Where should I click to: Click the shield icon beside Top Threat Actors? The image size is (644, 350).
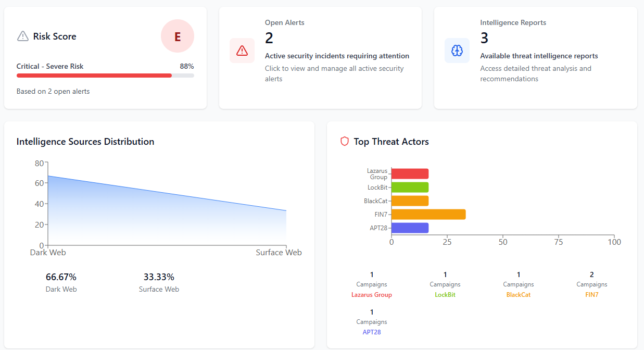click(344, 141)
